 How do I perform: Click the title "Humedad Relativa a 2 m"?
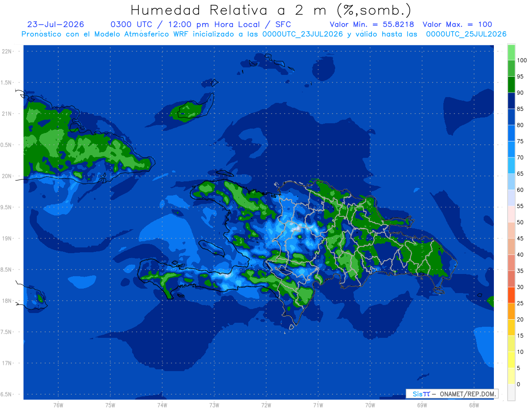point(231,10)
